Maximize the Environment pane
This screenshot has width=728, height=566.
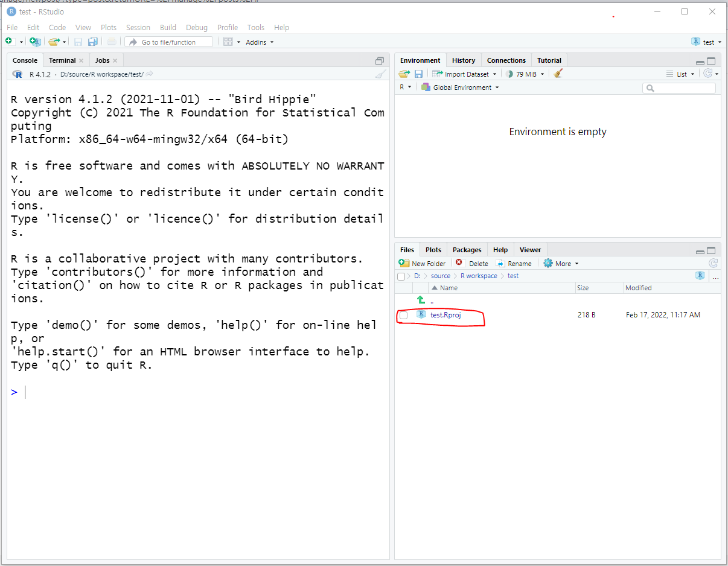point(711,61)
